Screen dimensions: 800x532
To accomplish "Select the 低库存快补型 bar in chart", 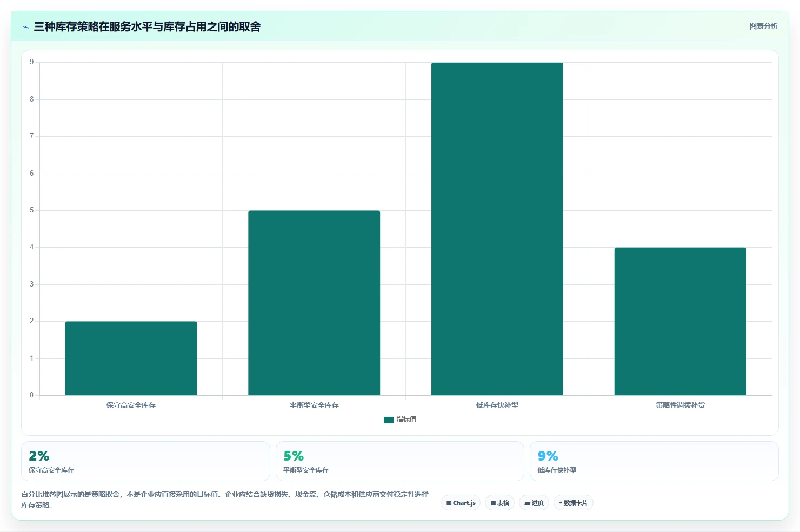I will tap(497, 229).
